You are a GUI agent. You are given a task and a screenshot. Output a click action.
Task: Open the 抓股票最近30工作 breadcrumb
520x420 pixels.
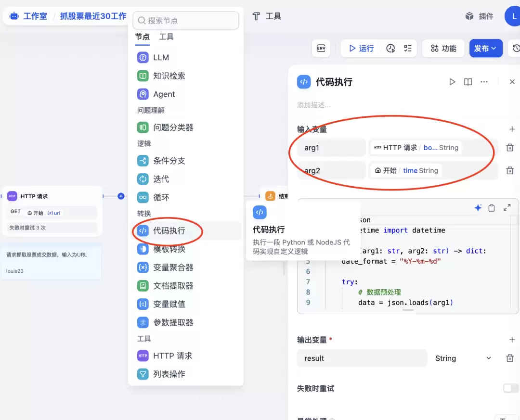click(93, 16)
